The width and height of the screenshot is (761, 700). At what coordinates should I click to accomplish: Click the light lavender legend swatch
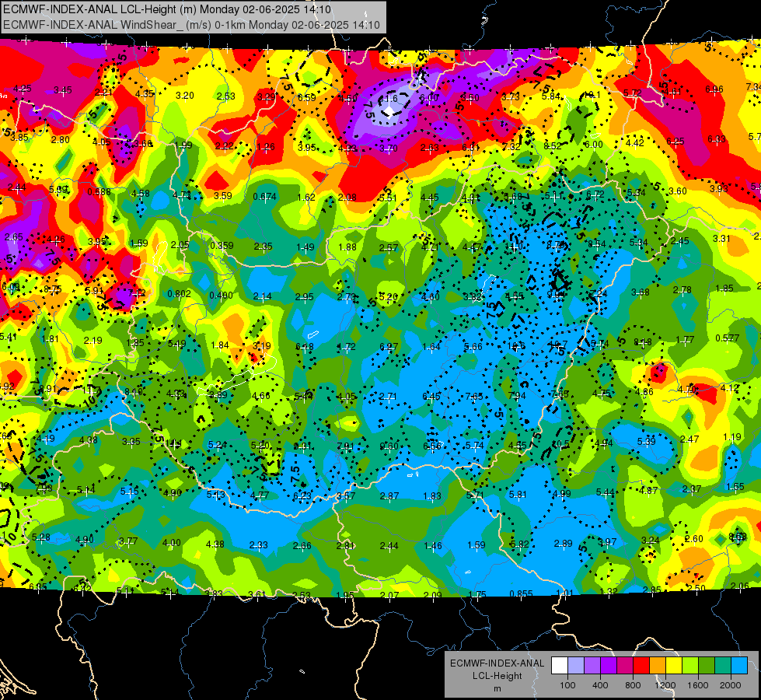pos(576,666)
